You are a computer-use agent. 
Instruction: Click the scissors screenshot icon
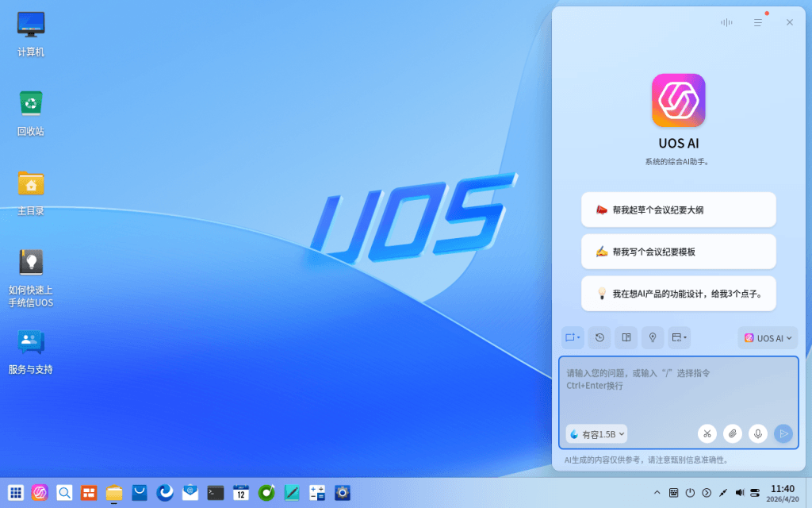tap(707, 434)
